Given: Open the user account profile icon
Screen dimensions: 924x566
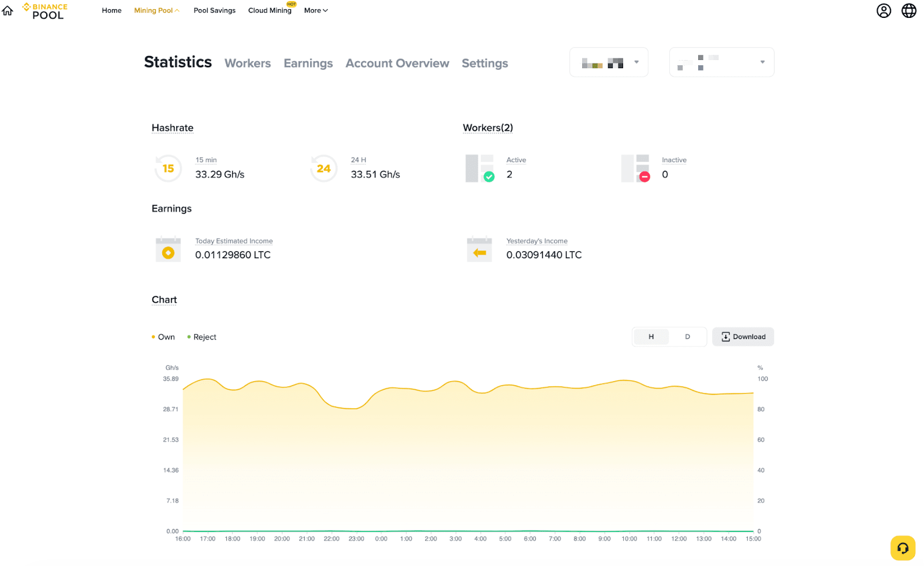Looking at the screenshot, I should pos(884,10).
